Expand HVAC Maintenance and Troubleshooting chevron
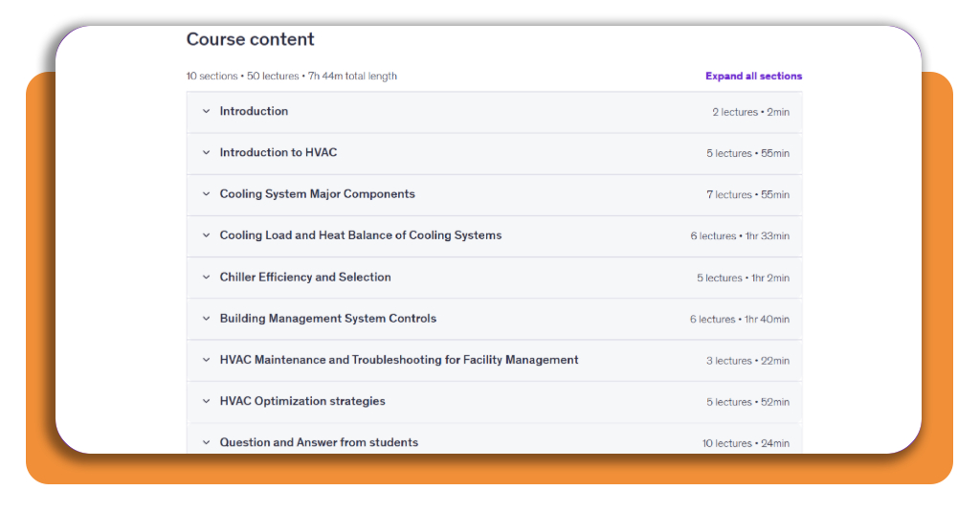 click(x=207, y=360)
